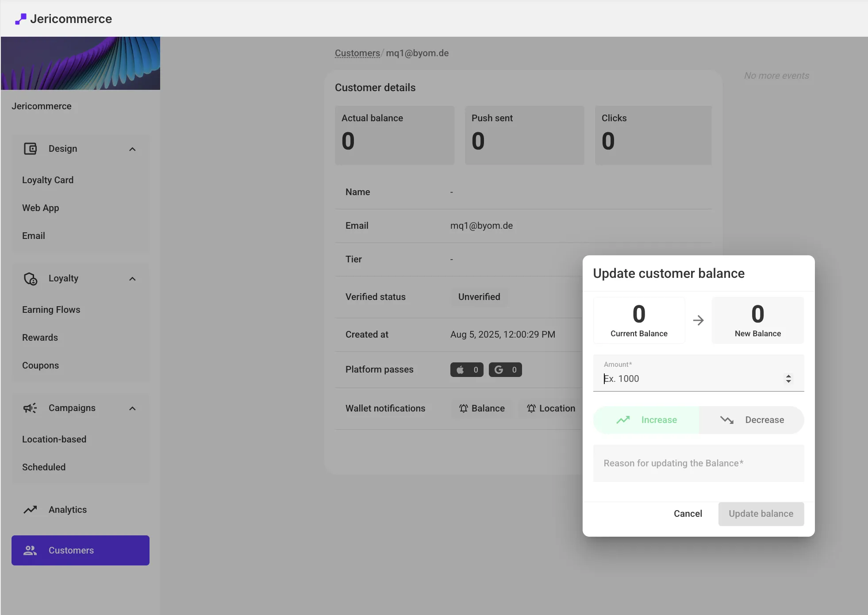The height and width of the screenshot is (615, 868).
Task: Click the Jericommerce logo icon
Action: coord(20,19)
